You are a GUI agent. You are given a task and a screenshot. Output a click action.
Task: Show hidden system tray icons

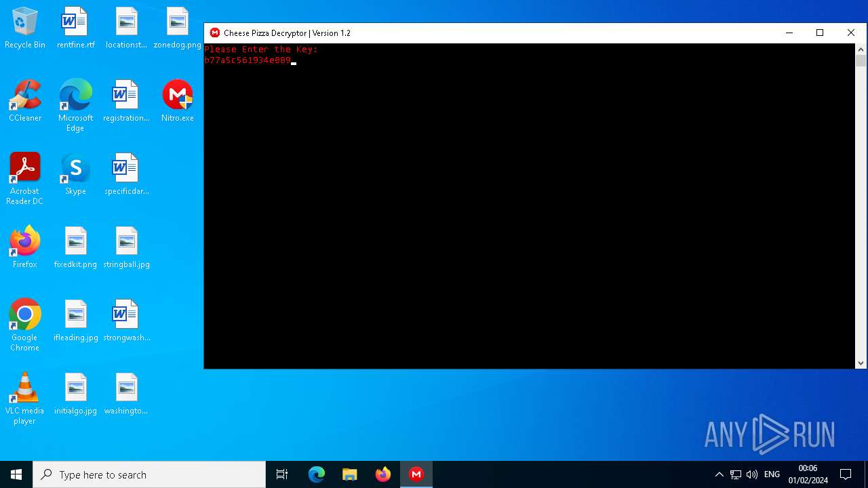click(719, 474)
